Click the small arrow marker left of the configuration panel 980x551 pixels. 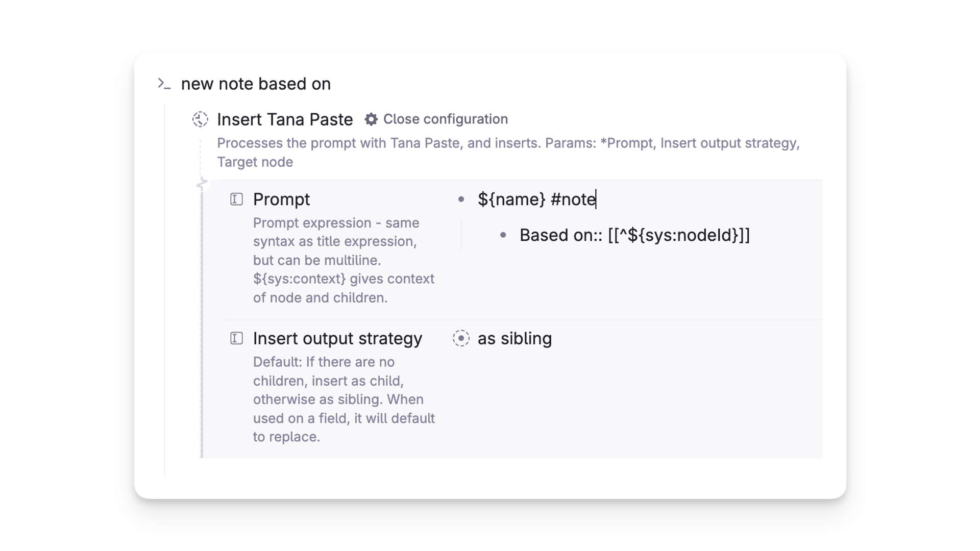click(203, 183)
